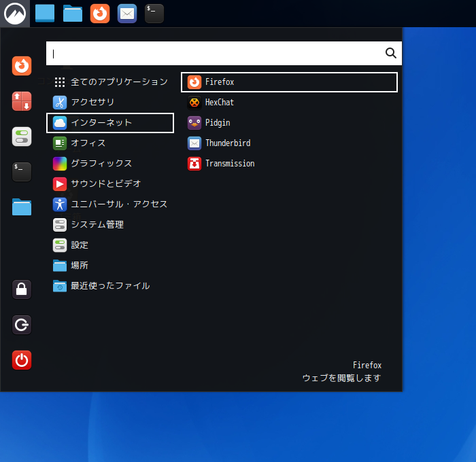The height and width of the screenshot is (462, 476).
Task: Launch HexChat from the application list
Action: pos(289,102)
